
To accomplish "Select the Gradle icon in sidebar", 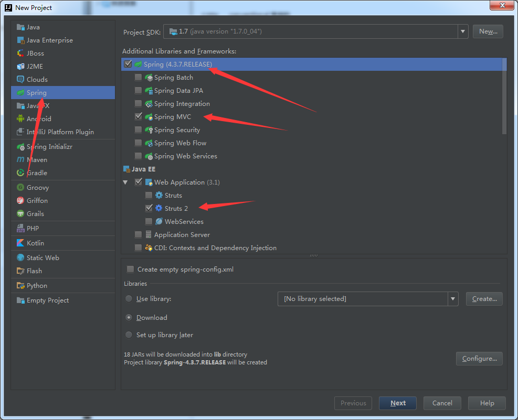I will pos(20,173).
